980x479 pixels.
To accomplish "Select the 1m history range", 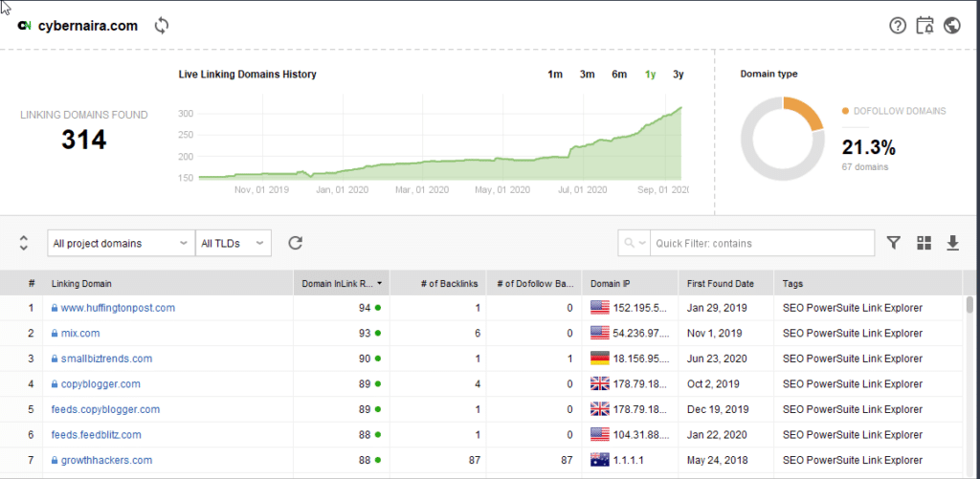I will 555,75.
